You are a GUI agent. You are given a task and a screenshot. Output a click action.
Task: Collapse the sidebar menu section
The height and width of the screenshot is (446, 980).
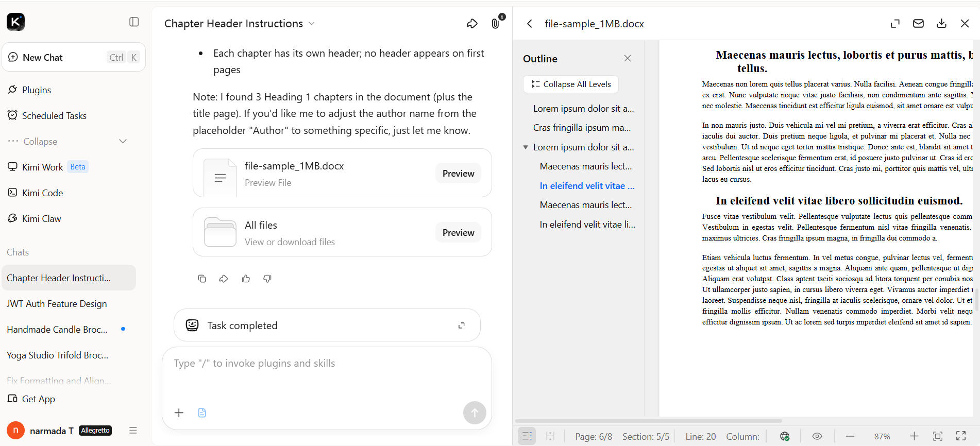[x=67, y=141]
